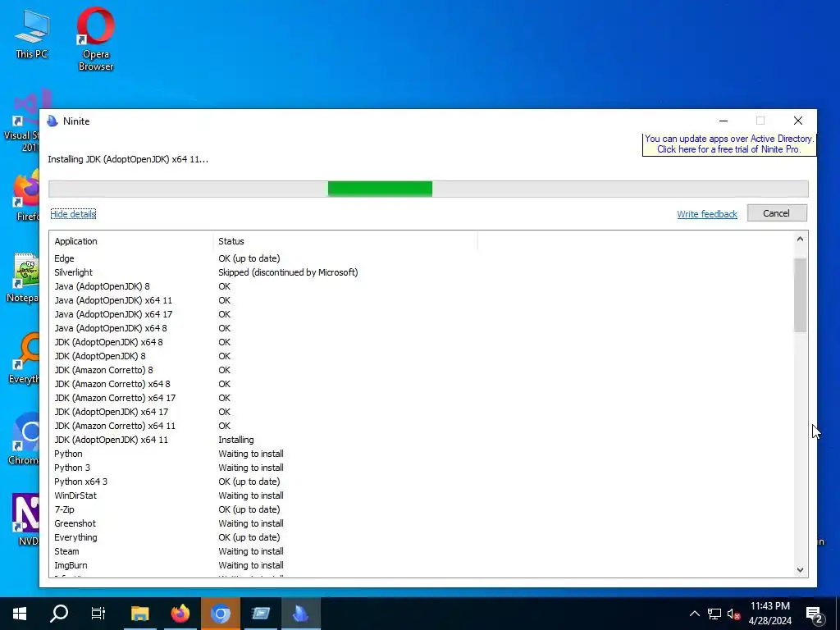Select JDK (Amazon Corretto) x64 11 row
This screenshot has height=630, width=840.
click(x=421, y=426)
